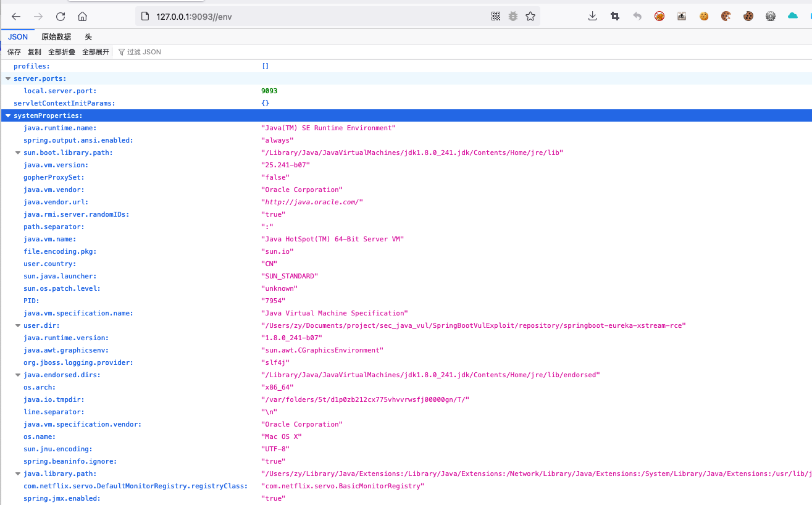Select the path.separator row

[x=406, y=227]
